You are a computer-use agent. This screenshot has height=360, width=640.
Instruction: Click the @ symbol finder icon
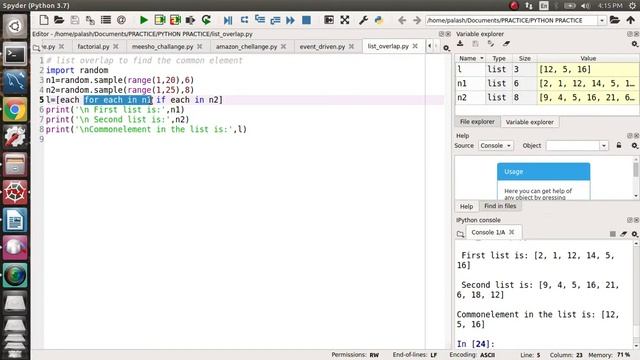[121, 20]
